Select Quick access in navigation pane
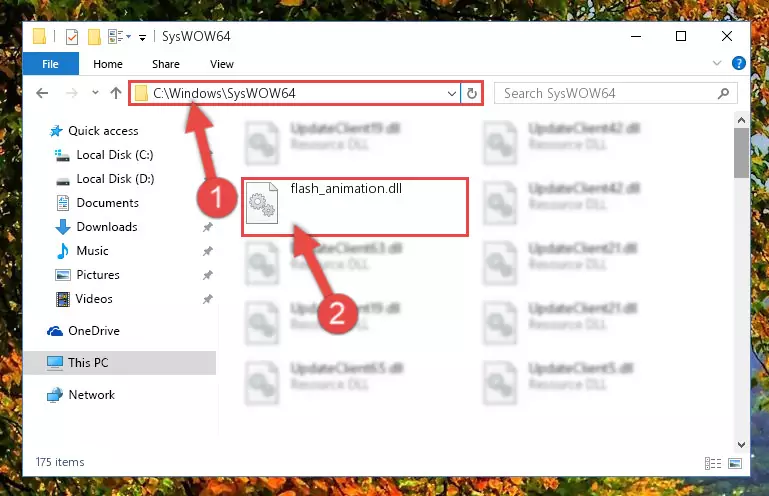This screenshot has width=769, height=496. [x=103, y=131]
